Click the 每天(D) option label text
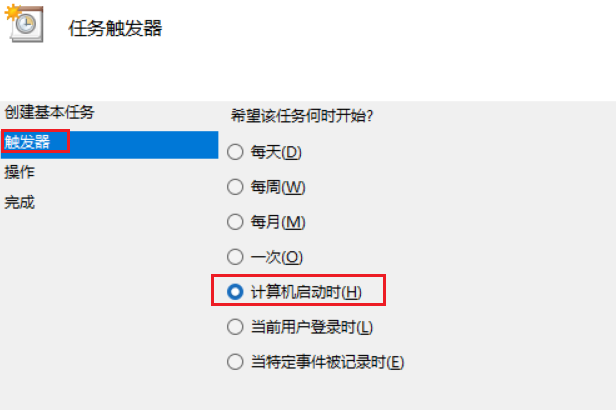Viewport: 616px width, 410px height. 276,152
